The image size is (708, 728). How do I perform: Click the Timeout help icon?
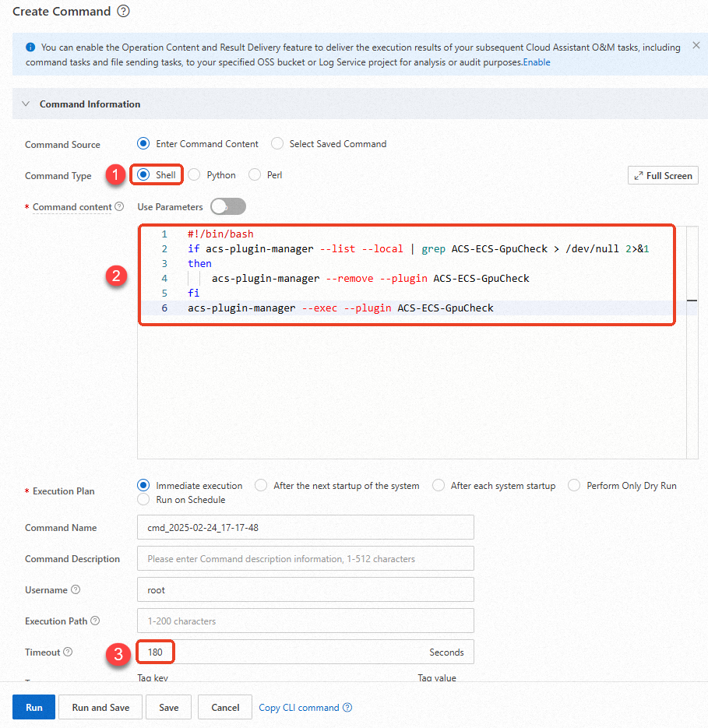tap(68, 652)
